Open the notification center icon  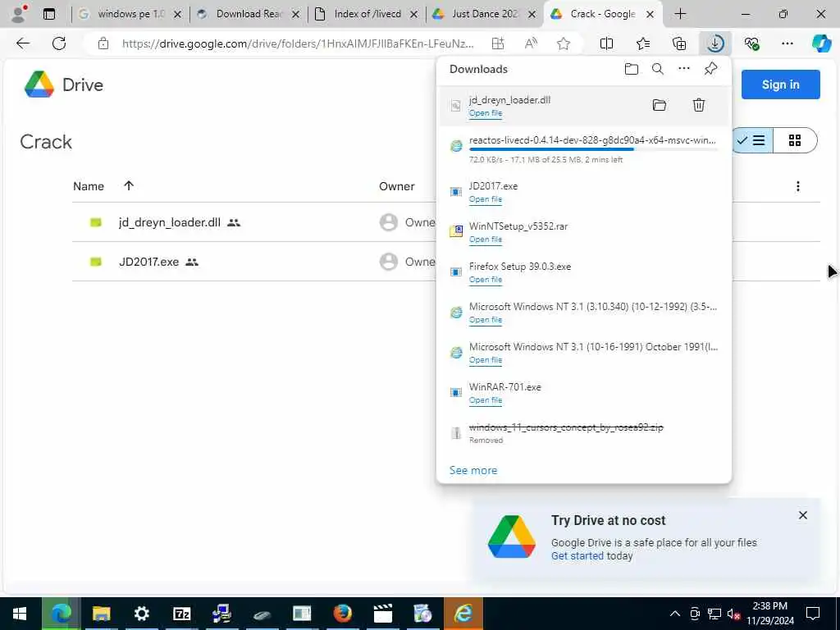coord(813,614)
